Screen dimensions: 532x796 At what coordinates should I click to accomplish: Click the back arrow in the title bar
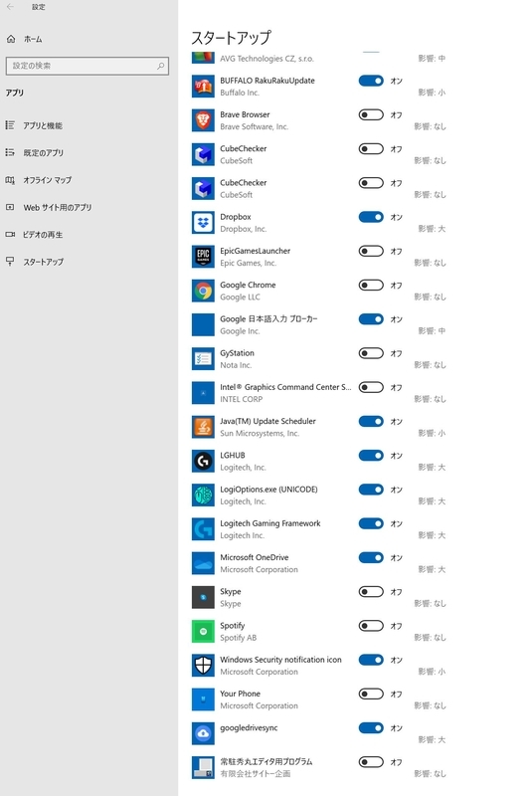pos(10,7)
